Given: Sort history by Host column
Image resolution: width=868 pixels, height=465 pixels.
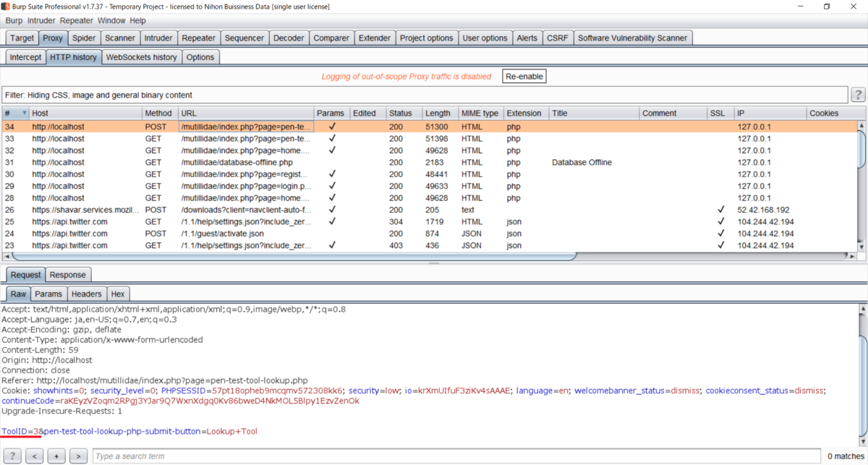Looking at the screenshot, I should (87, 114).
